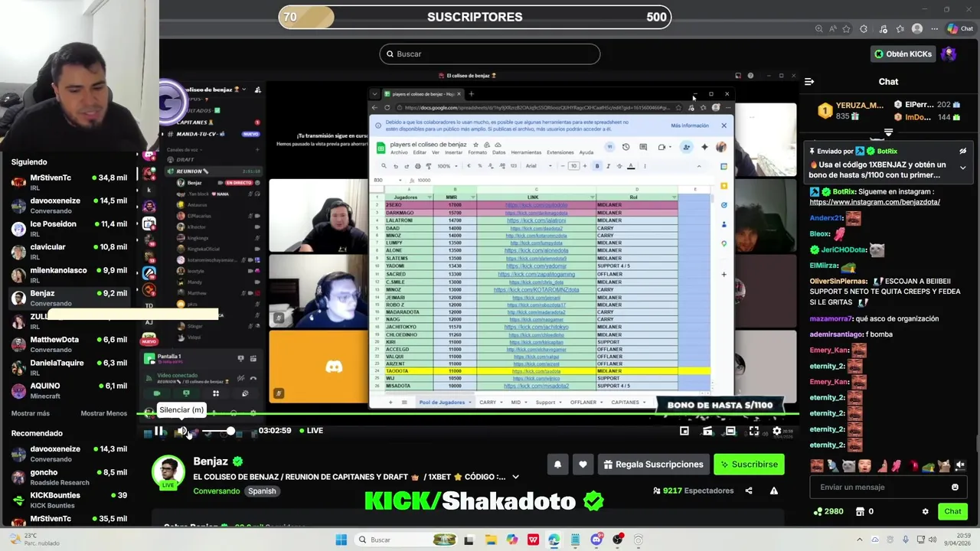Open the emoji picker in chat input

[x=955, y=487]
